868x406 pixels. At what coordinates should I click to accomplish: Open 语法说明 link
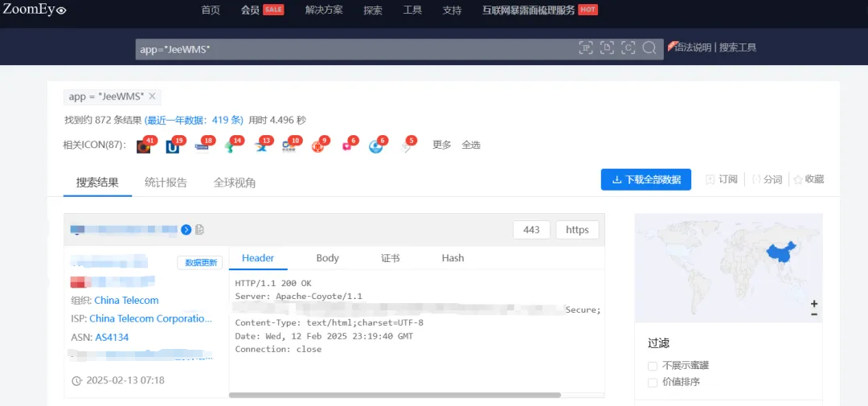point(692,47)
